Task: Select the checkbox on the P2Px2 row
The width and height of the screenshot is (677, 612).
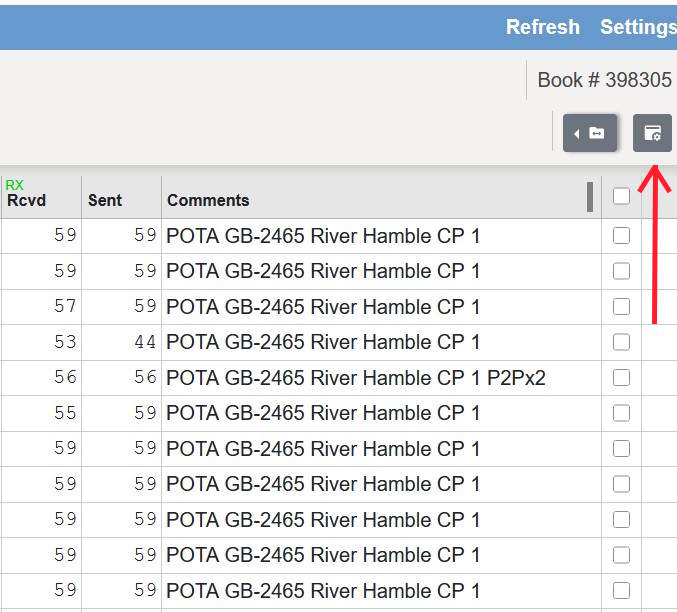Action: click(x=621, y=378)
